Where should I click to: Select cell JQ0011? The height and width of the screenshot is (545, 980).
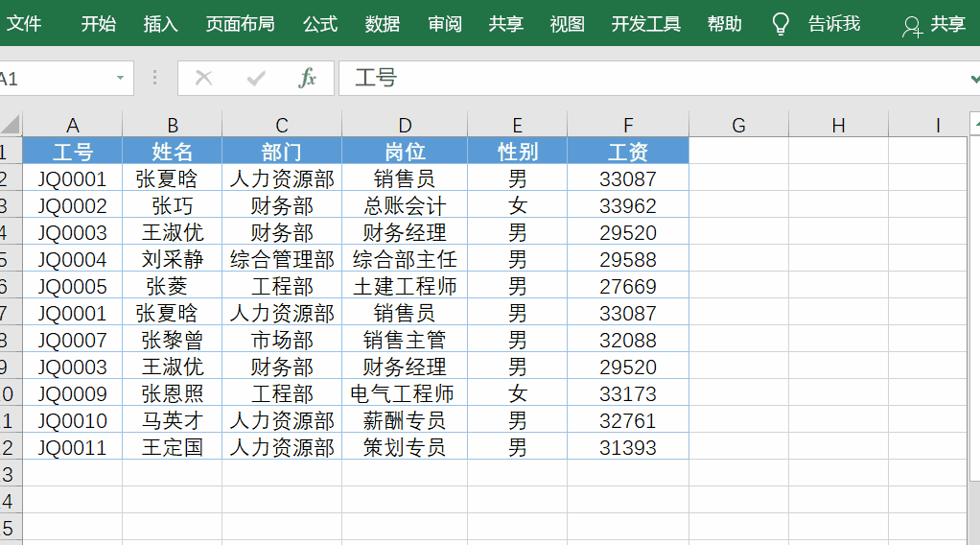[x=73, y=447]
